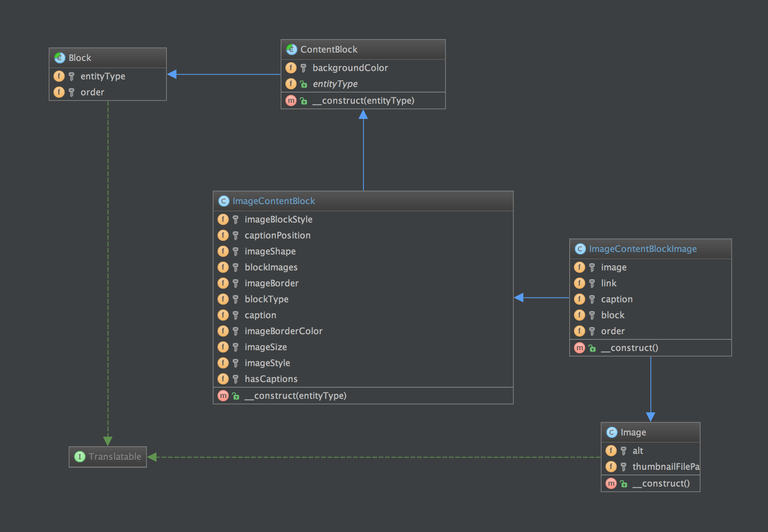Screen dimensions: 768x532
Task: Select the Translatable interface node
Action: pos(108,457)
